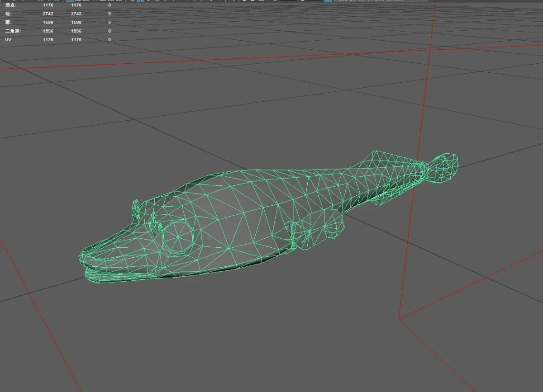The height and width of the screenshot is (392, 543).
Task: Click the 面 label in the poly count display
Action: 7,23
